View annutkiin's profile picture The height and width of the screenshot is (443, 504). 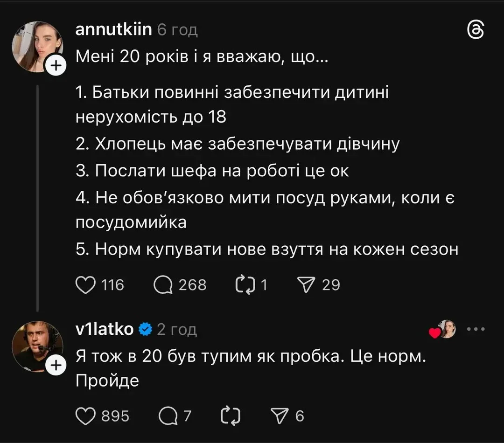pyautogui.click(x=37, y=46)
